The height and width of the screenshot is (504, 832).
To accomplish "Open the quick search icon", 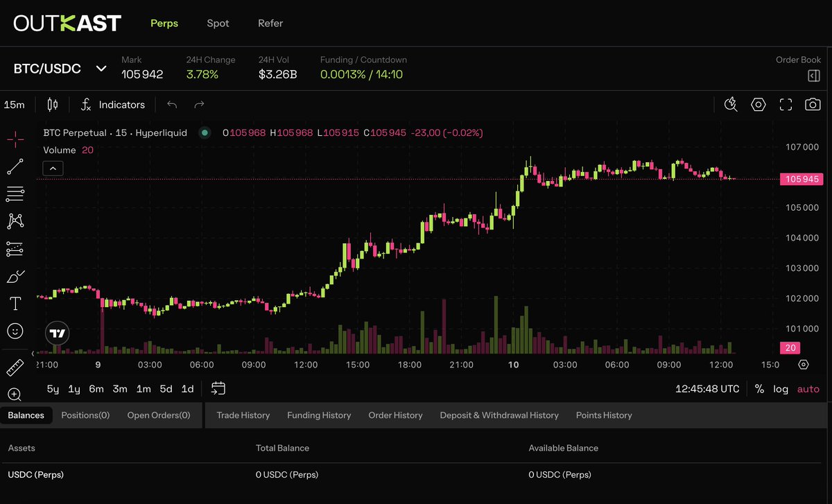I will point(731,105).
